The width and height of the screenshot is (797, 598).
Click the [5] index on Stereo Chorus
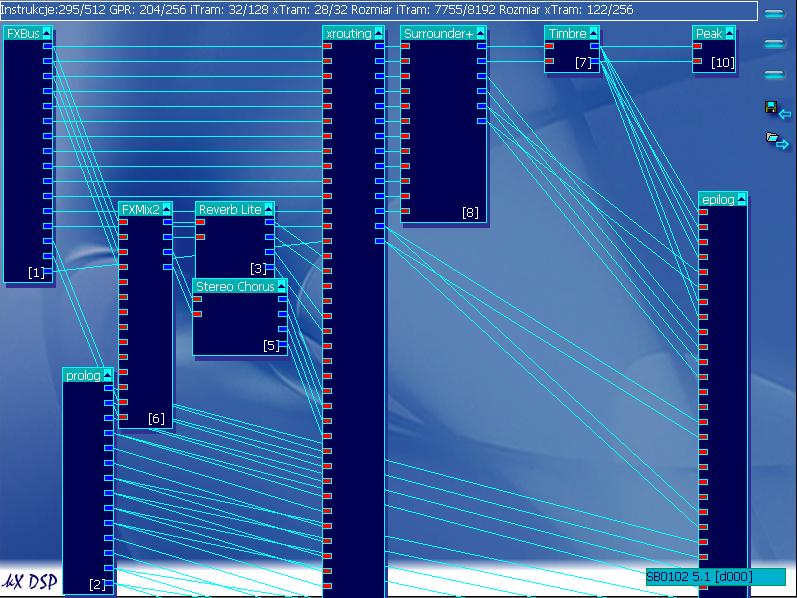271,346
